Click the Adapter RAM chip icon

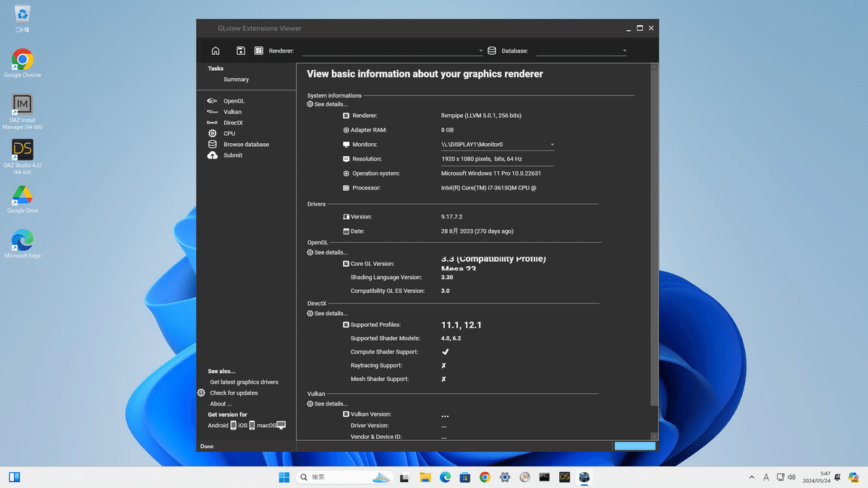[x=346, y=130]
